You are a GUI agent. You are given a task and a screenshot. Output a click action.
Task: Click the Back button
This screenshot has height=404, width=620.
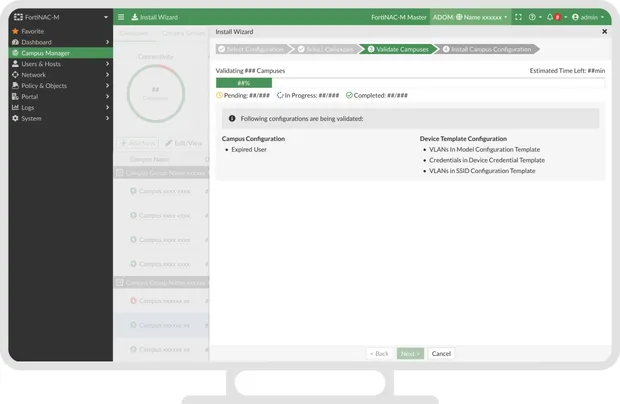point(379,353)
